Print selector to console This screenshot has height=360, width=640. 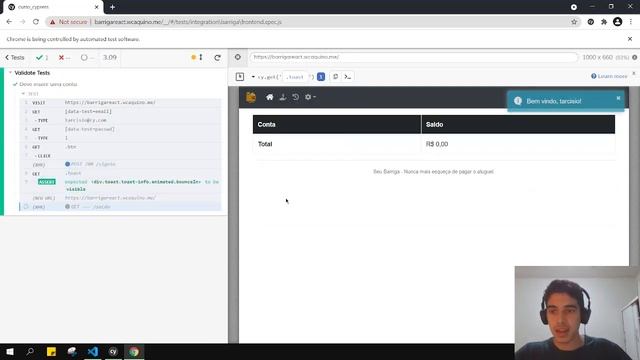click(x=348, y=77)
